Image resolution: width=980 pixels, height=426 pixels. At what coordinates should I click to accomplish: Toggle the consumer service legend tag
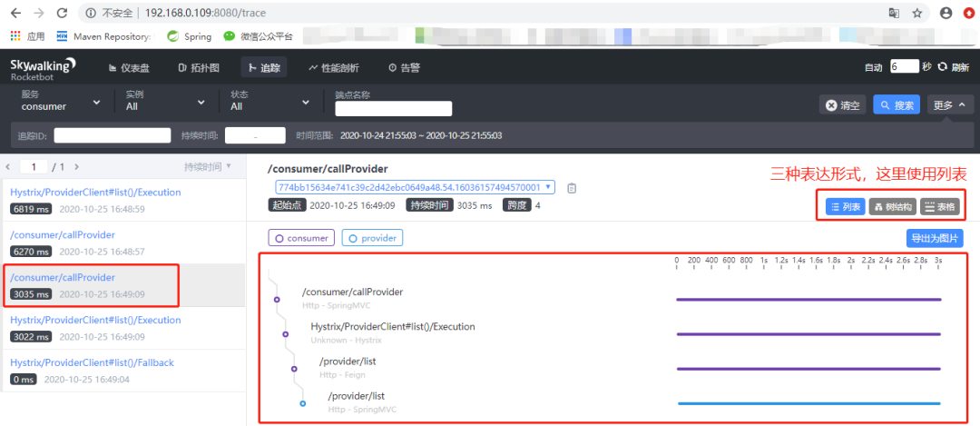click(302, 238)
